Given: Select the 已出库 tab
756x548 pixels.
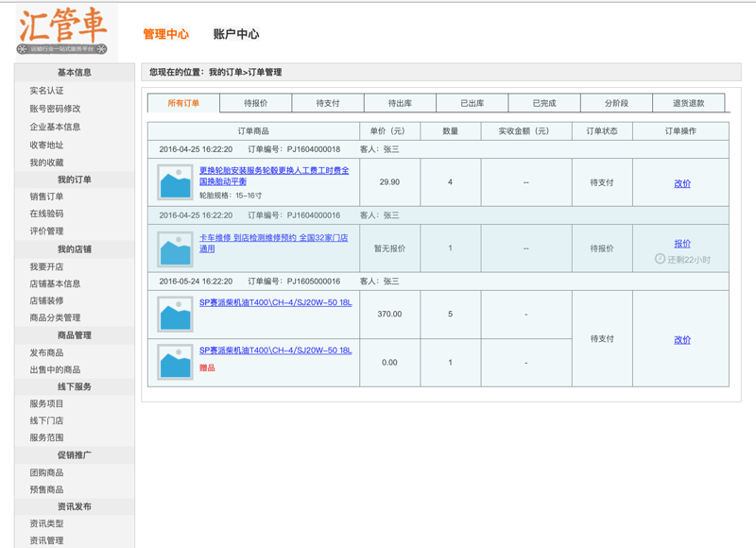Looking at the screenshot, I should pos(472,103).
